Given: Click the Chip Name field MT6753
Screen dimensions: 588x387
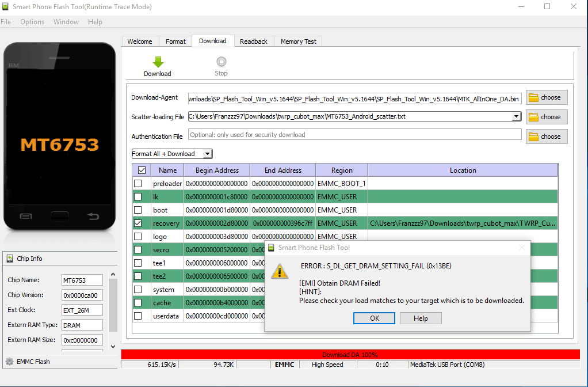Looking at the screenshot, I should [x=82, y=280].
